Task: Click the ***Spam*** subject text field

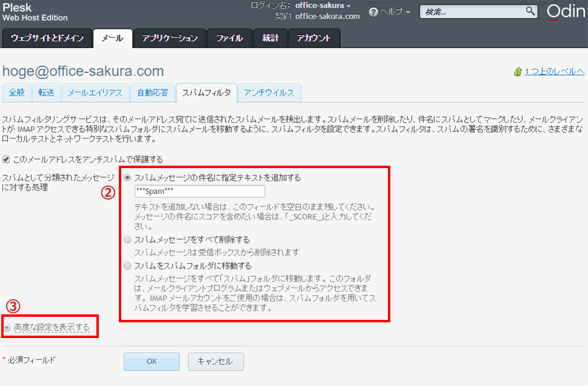Action: 199,191
